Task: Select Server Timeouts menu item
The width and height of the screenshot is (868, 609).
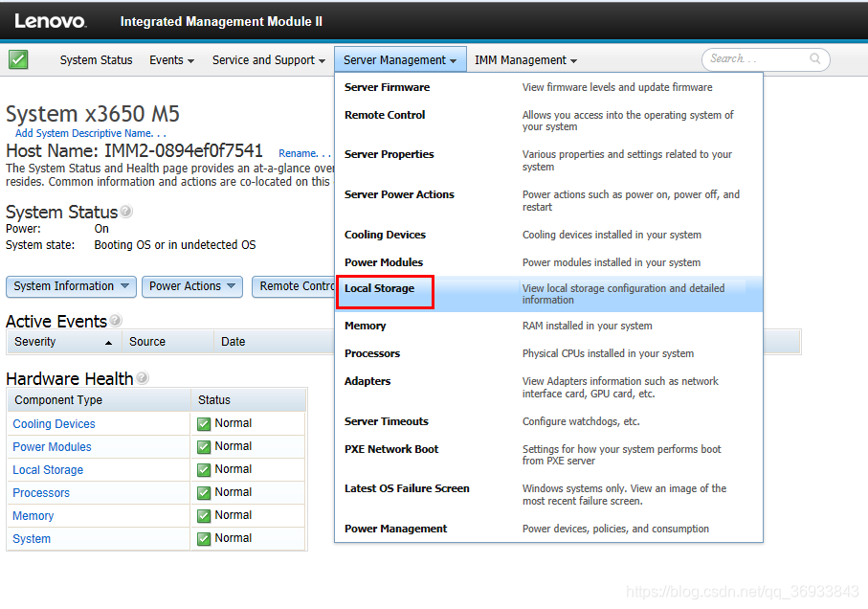Action: point(387,421)
